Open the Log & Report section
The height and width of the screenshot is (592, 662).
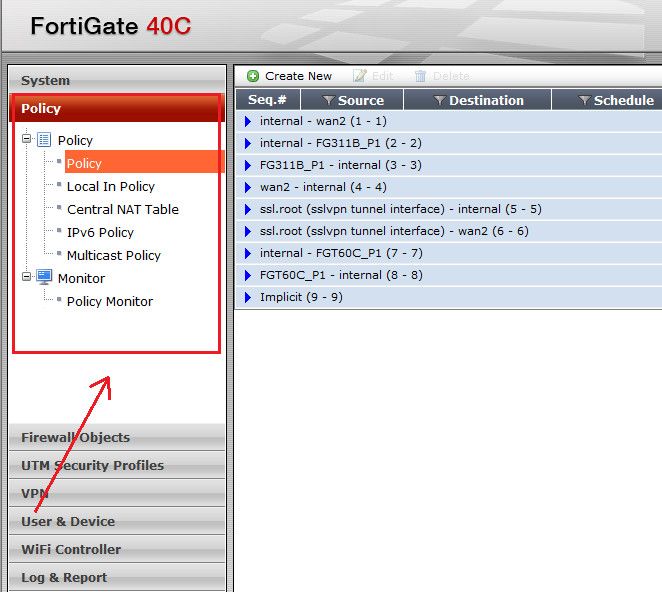point(117,577)
